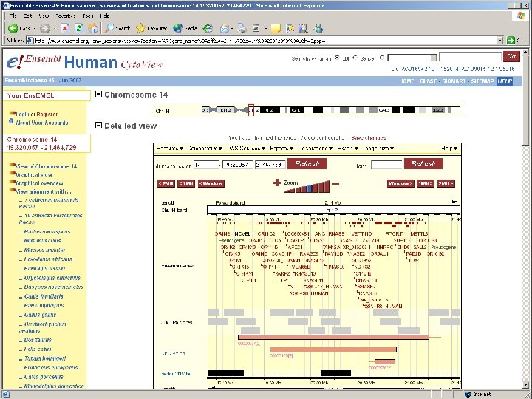Image resolution: width=532 pixels, height=399 pixels.
Task: Click the BIOMART navigation link
Action: tap(454, 81)
